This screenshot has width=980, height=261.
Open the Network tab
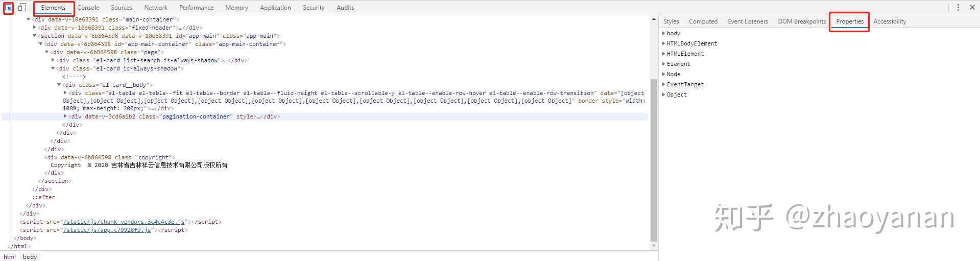pyautogui.click(x=156, y=8)
